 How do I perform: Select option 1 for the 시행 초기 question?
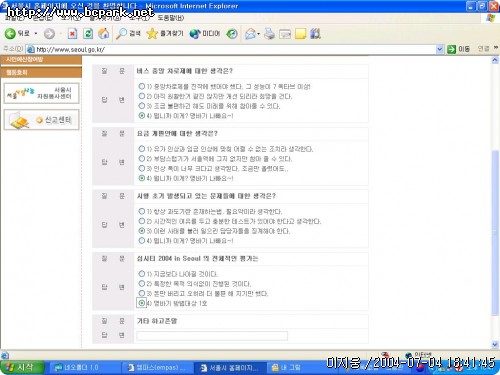[x=141, y=211]
